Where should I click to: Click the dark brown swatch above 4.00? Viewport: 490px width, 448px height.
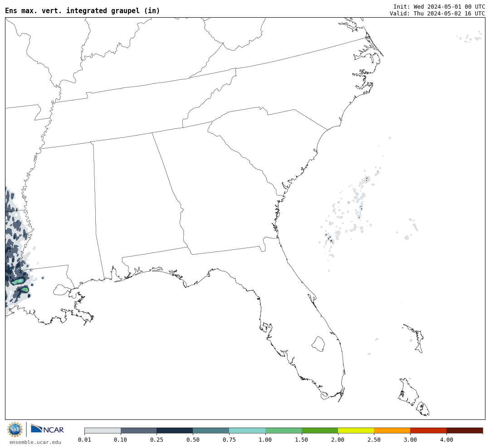pyautogui.click(x=465, y=431)
